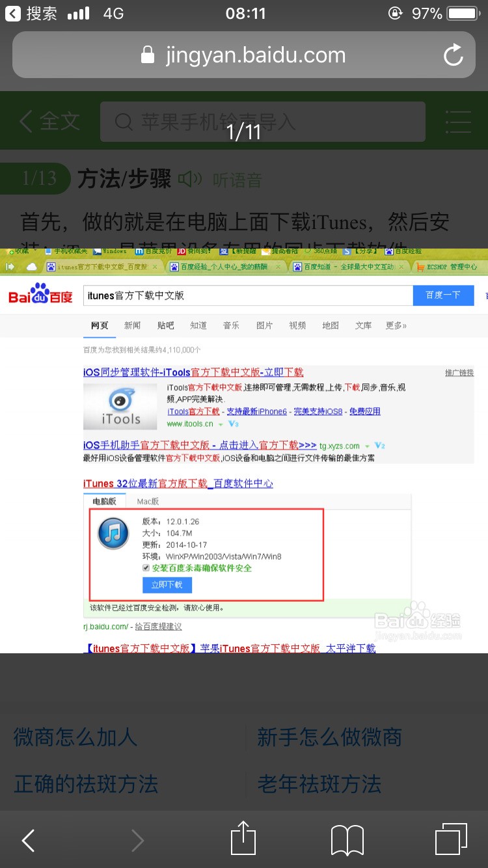Image resolution: width=488 pixels, height=868 pixels.
Task: Switch to the Mac版 tab
Action: pos(148,501)
